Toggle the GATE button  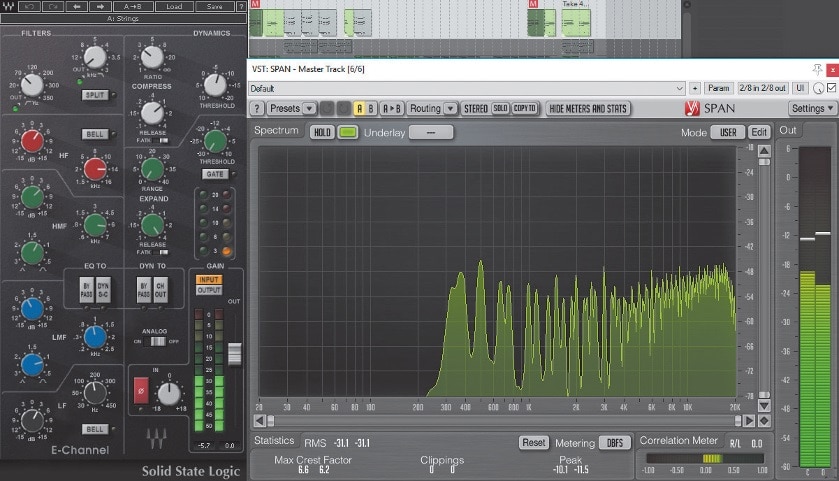pos(215,174)
